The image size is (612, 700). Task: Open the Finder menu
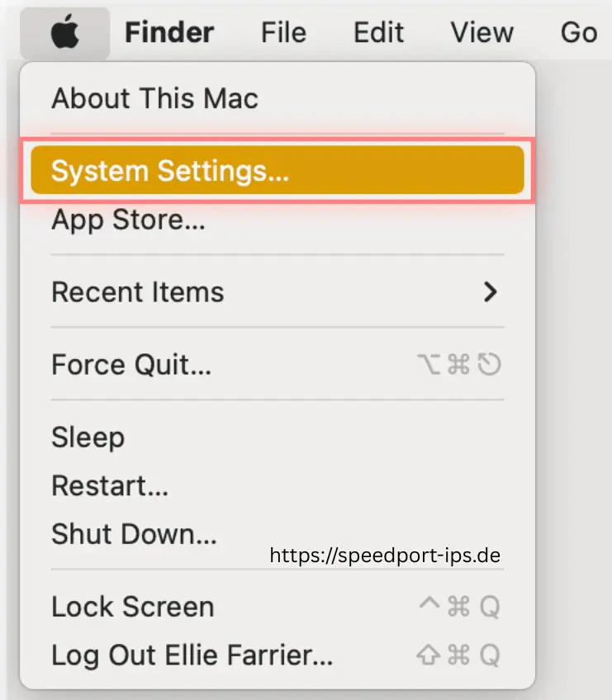(x=168, y=32)
